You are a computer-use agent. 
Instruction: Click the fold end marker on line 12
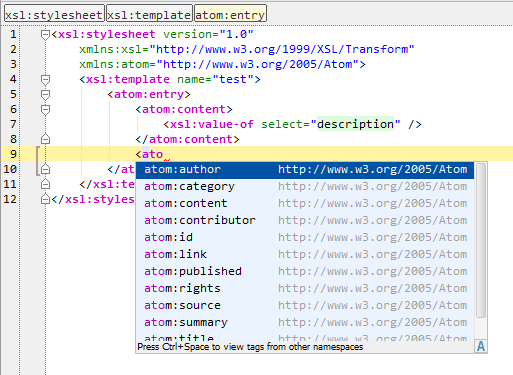point(45,199)
